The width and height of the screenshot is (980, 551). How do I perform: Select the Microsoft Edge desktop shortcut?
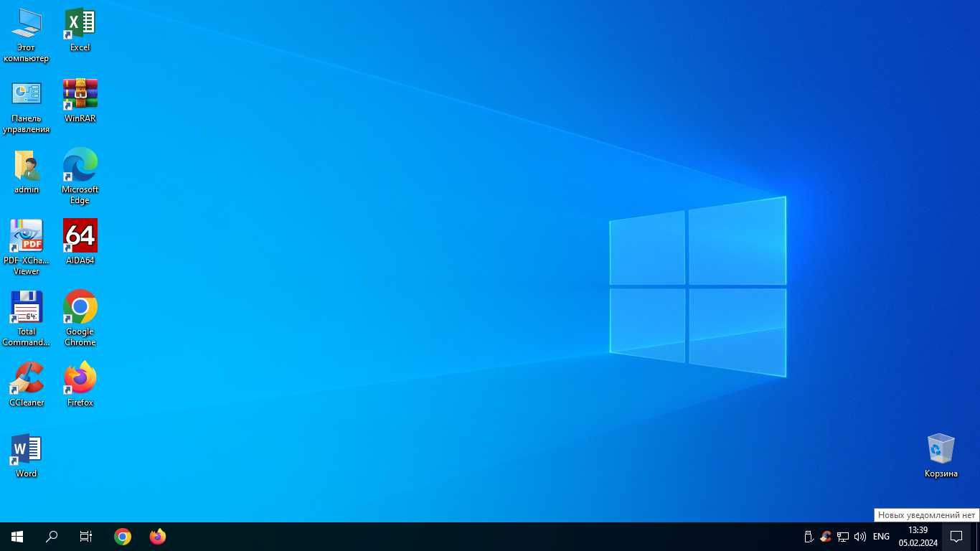click(x=80, y=176)
